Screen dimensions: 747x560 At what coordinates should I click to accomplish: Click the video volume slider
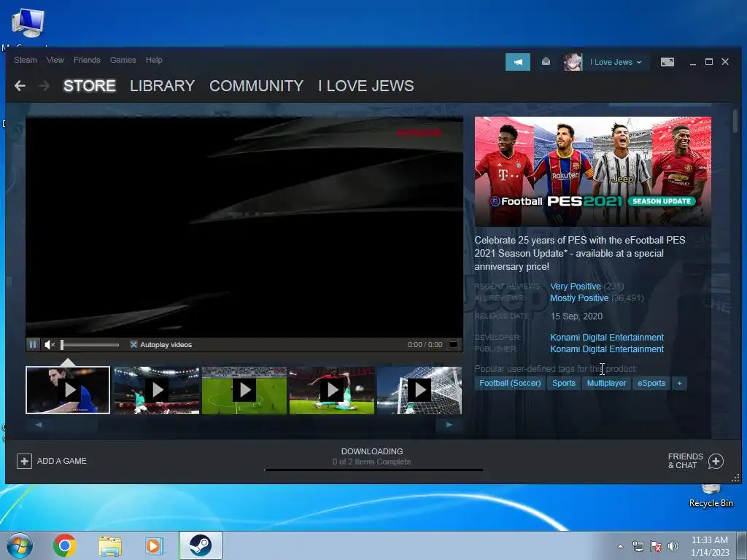[90, 345]
